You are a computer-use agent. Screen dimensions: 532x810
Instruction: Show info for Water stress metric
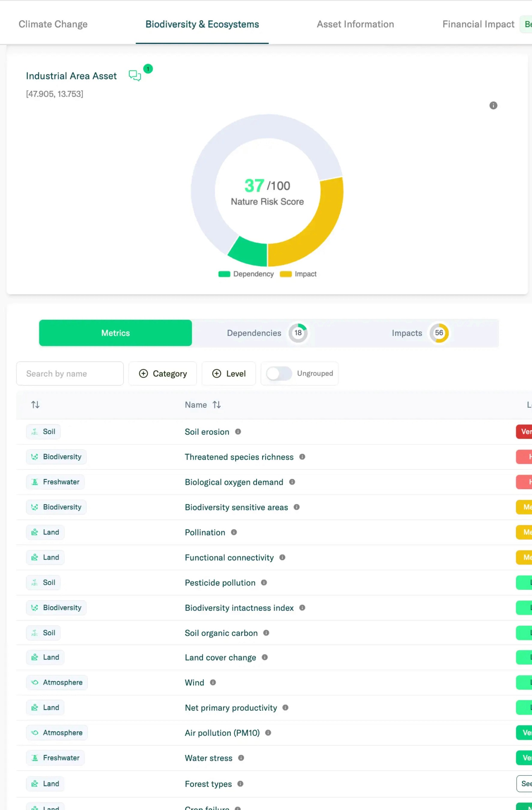coord(241,758)
